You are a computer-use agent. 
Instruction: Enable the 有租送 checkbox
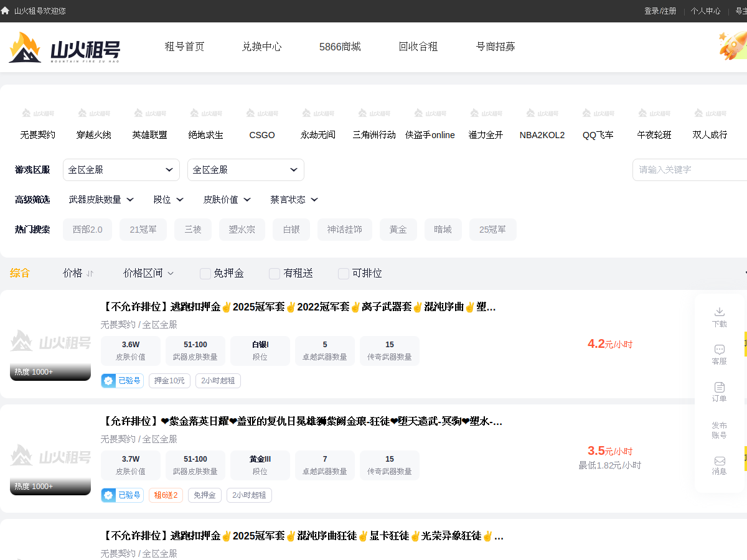[275, 273]
